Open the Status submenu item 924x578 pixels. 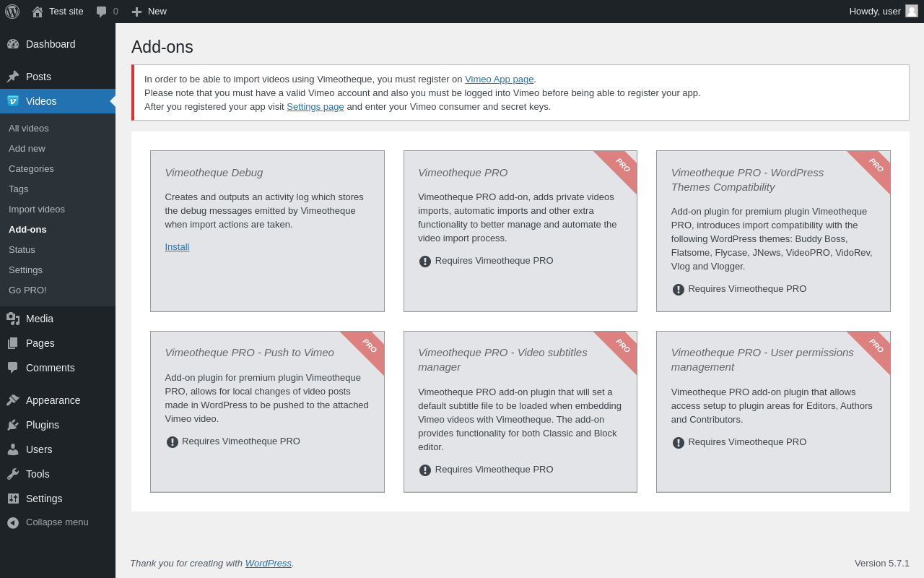point(22,250)
